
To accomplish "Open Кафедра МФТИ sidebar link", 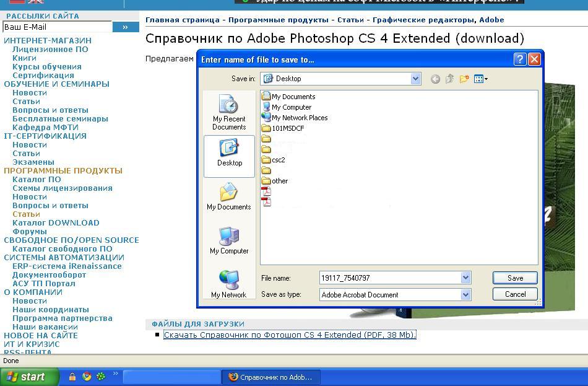I will [45, 127].
